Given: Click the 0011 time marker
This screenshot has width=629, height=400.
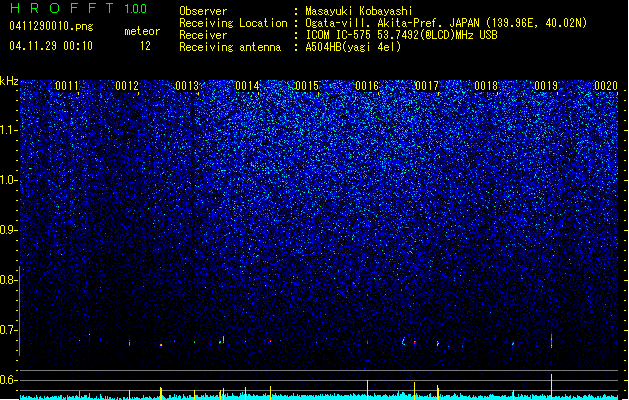Looking at the screenshot, I should click(67, 86).
